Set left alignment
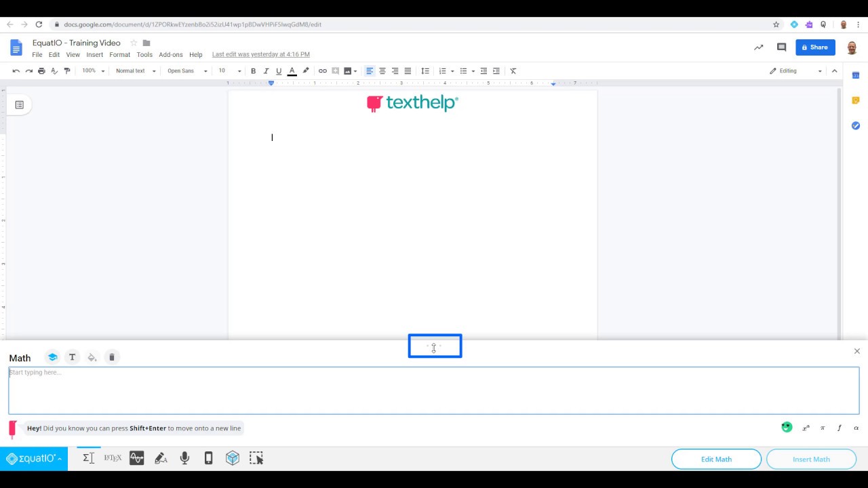 tap(370, 70)
